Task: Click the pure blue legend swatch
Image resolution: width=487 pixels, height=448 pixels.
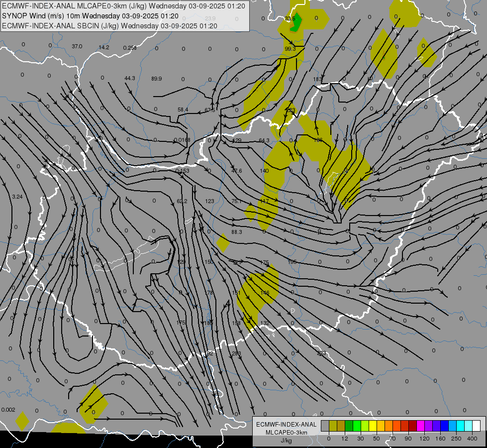Action: pyautogui.click(x=444, y=426)
